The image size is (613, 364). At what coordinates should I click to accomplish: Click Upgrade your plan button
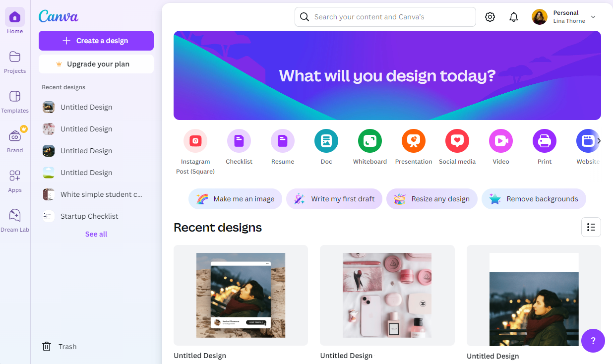(96, 64)
